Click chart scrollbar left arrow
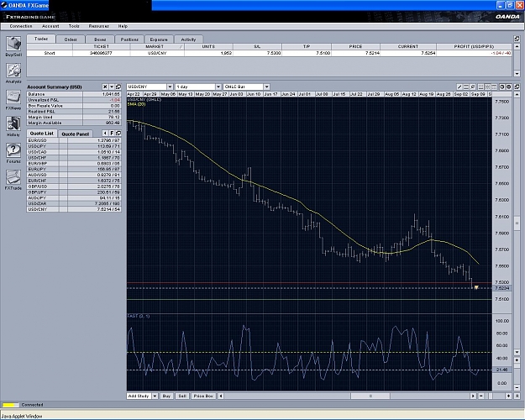The image size is (525, 420). [221, 396]
